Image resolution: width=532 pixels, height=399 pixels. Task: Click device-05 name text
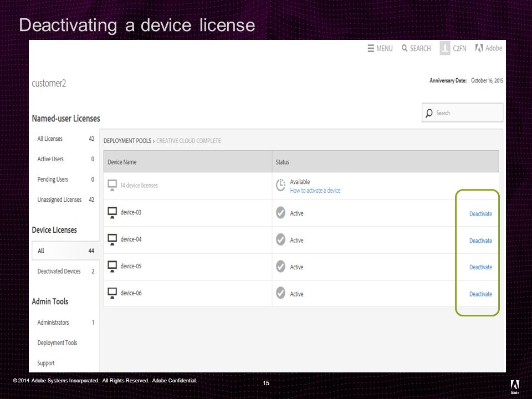[131, 266]
